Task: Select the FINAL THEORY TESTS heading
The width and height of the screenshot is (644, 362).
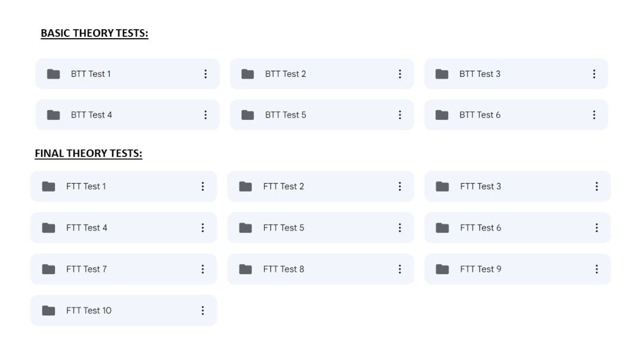Action: 89,153
